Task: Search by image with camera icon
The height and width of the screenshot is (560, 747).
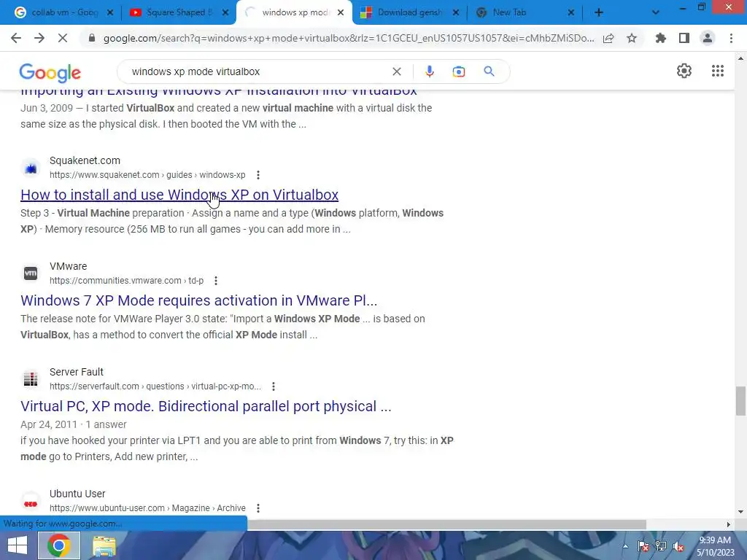Action: [x=458, y=71]
